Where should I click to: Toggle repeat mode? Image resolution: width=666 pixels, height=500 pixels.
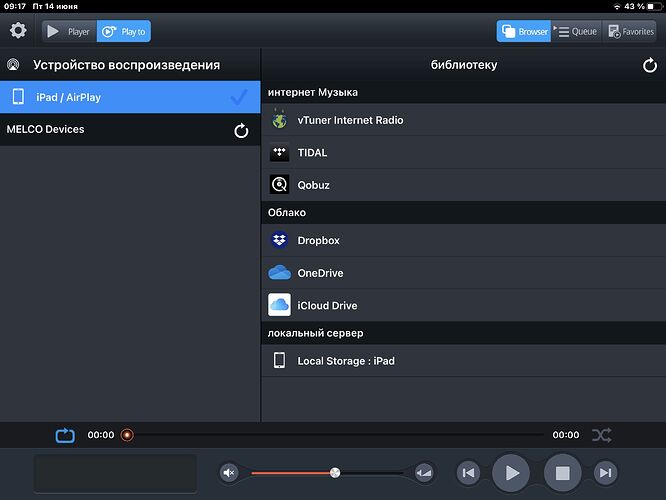(x=65, y=435)
